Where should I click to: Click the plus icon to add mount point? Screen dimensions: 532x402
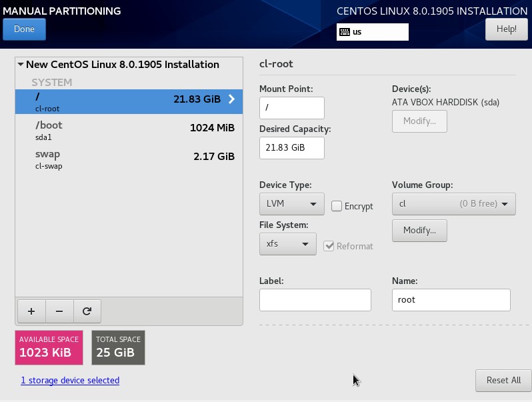(31, 311)
